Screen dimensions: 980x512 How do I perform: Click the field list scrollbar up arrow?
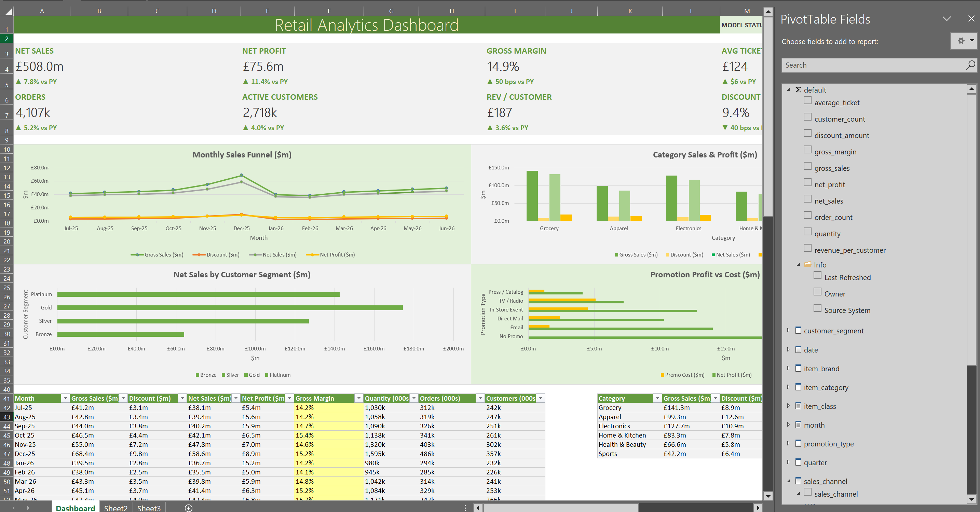971,89
